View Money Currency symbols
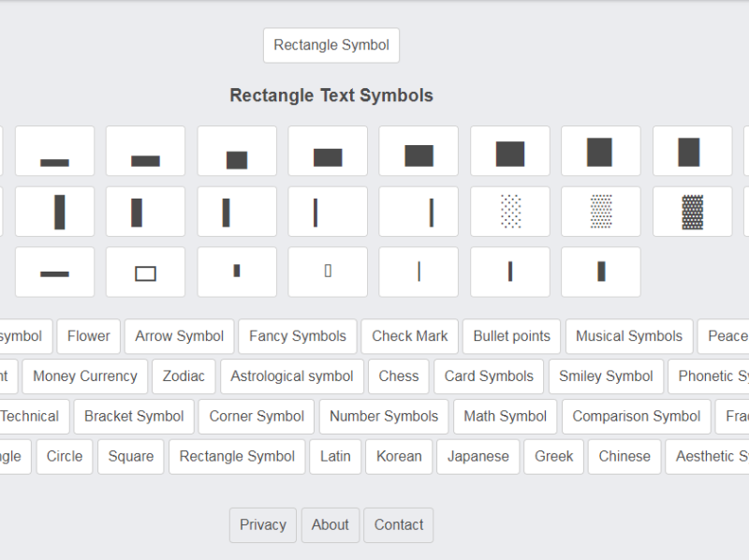 pos(85,376)
